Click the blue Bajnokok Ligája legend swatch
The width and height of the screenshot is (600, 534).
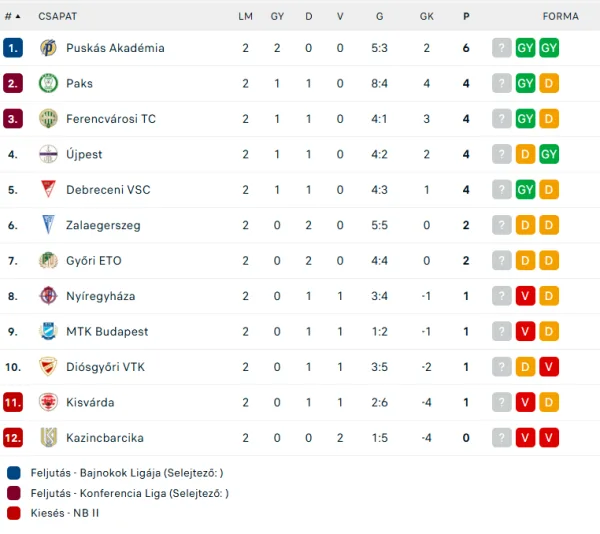point(13,473)
